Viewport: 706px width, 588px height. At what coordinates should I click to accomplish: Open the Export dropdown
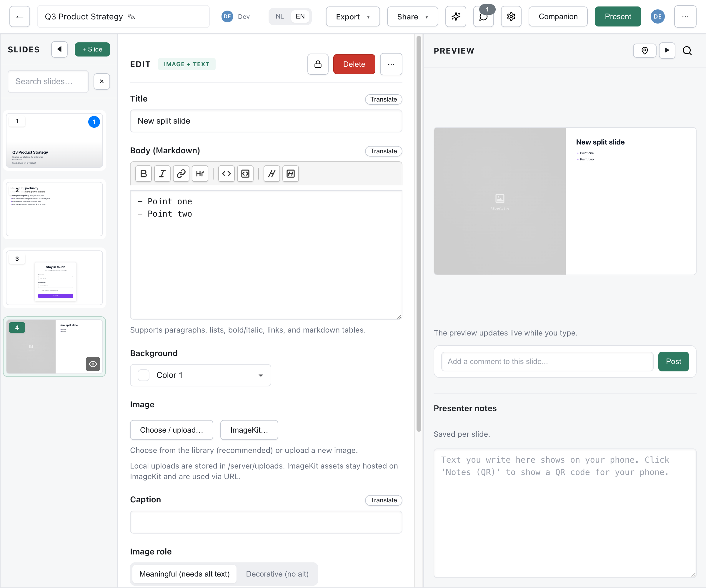pyautogui.click(x=353, y=16)
